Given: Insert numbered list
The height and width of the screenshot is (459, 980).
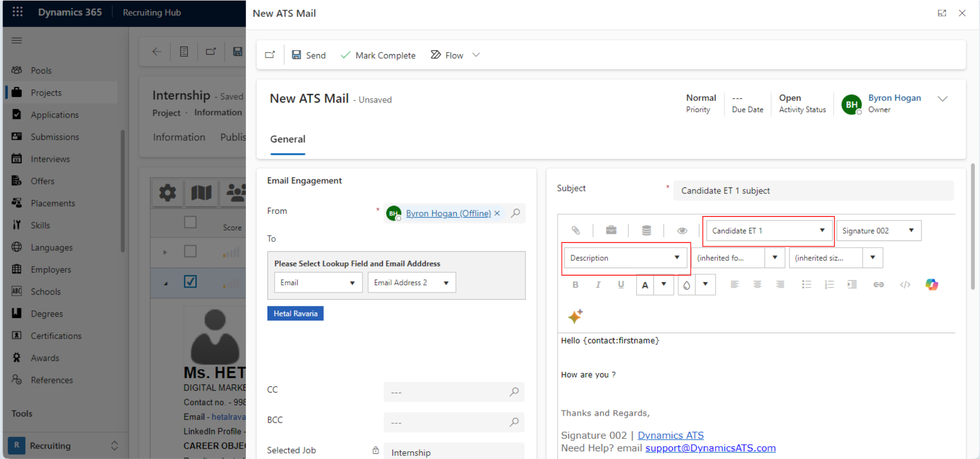Looking at the screenshot, I should pos(829,284).
